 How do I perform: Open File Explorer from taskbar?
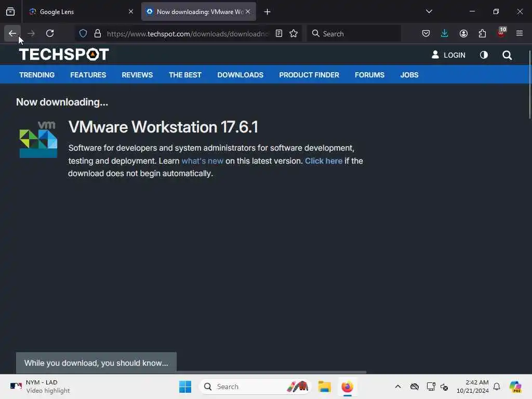[324, 387]
